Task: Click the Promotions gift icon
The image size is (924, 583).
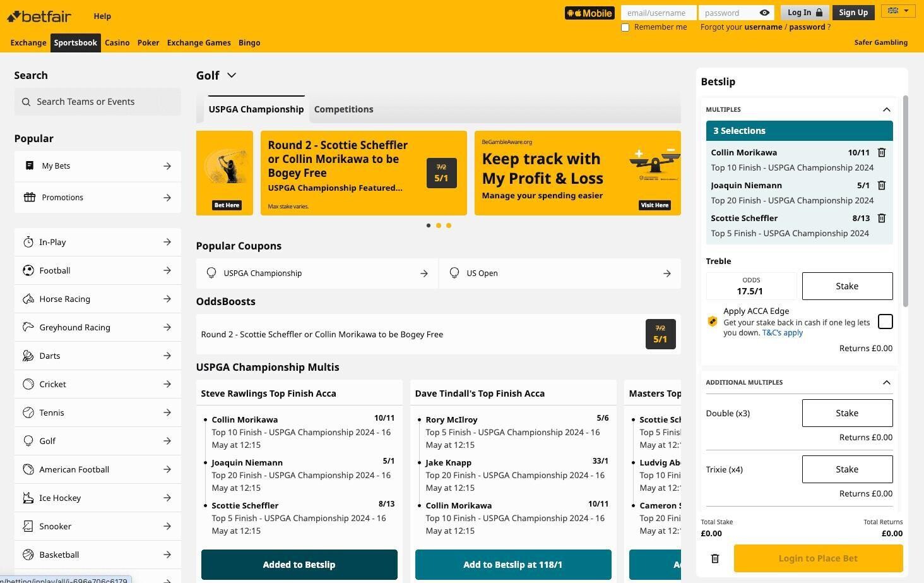Action: [x=29, y=197]
